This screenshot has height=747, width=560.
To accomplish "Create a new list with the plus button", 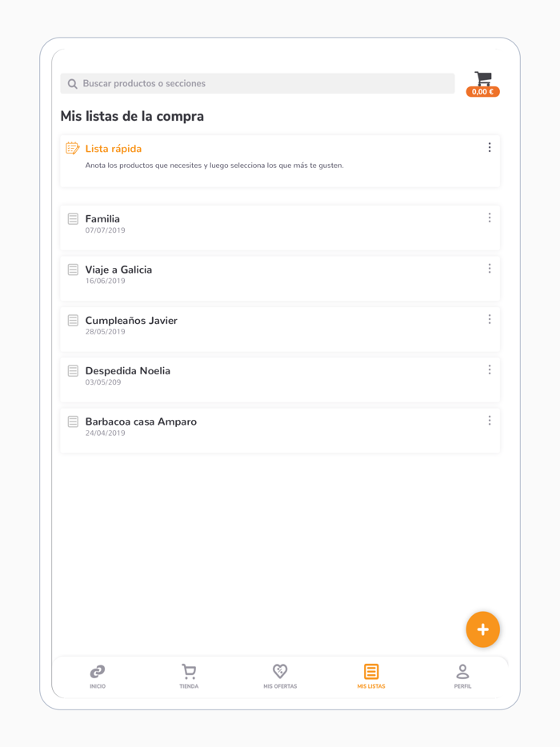I will pos(482,629).
